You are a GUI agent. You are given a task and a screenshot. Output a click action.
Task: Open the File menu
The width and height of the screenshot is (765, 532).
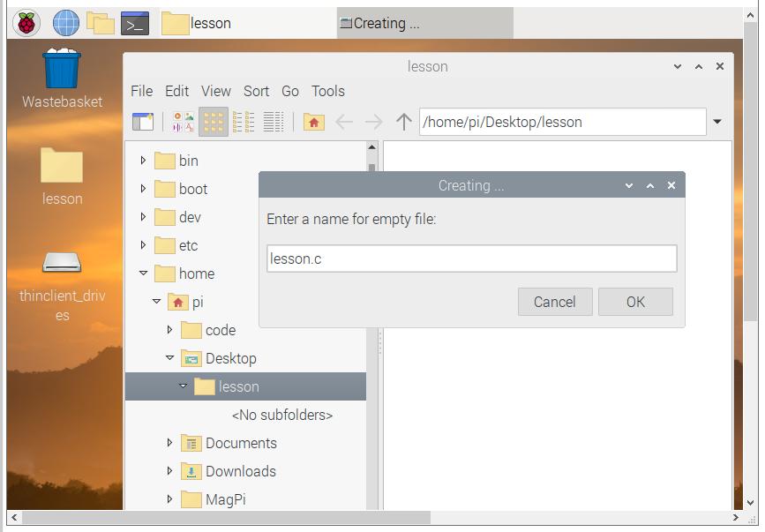(141, 91)
